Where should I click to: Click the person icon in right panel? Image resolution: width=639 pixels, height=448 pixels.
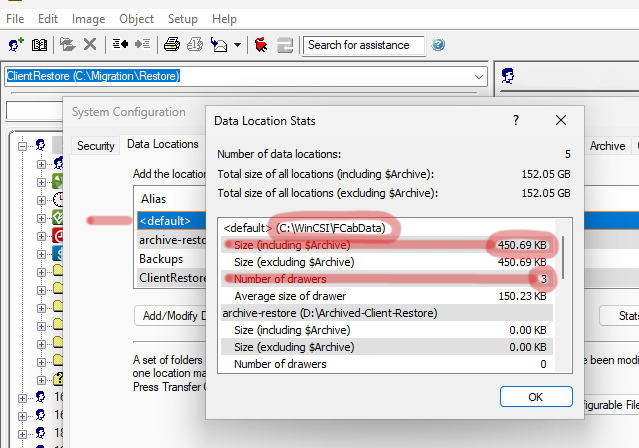pyautogui.click(x=508, y=76)
